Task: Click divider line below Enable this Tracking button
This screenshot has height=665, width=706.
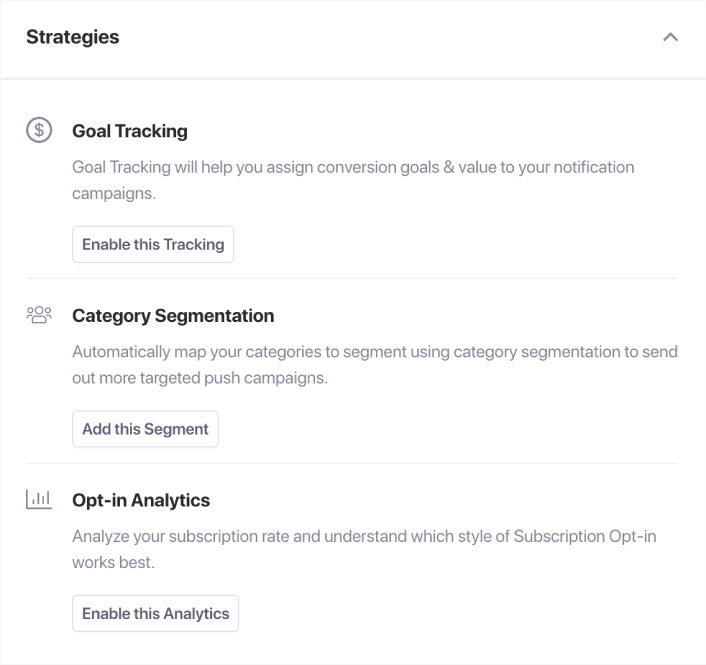Action: coord(352,278)
